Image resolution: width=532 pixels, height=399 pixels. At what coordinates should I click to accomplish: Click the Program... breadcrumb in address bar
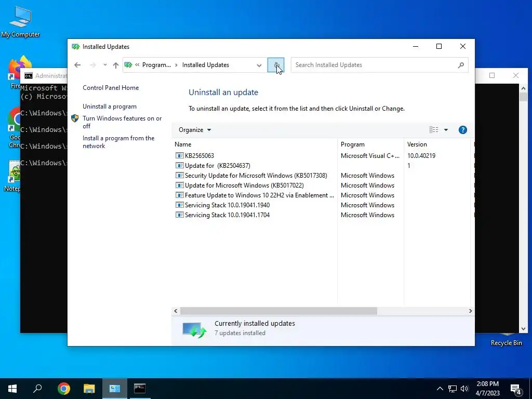(x=156, y=65)
